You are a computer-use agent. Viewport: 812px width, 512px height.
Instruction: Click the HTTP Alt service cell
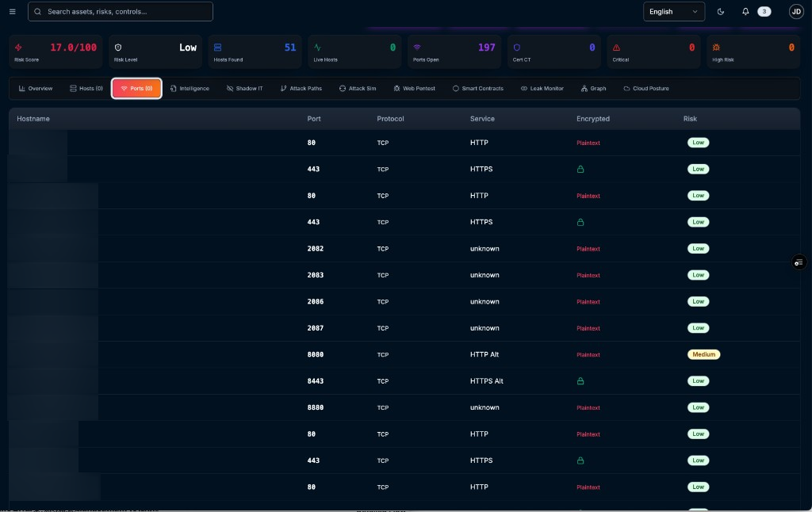[485, 354]
